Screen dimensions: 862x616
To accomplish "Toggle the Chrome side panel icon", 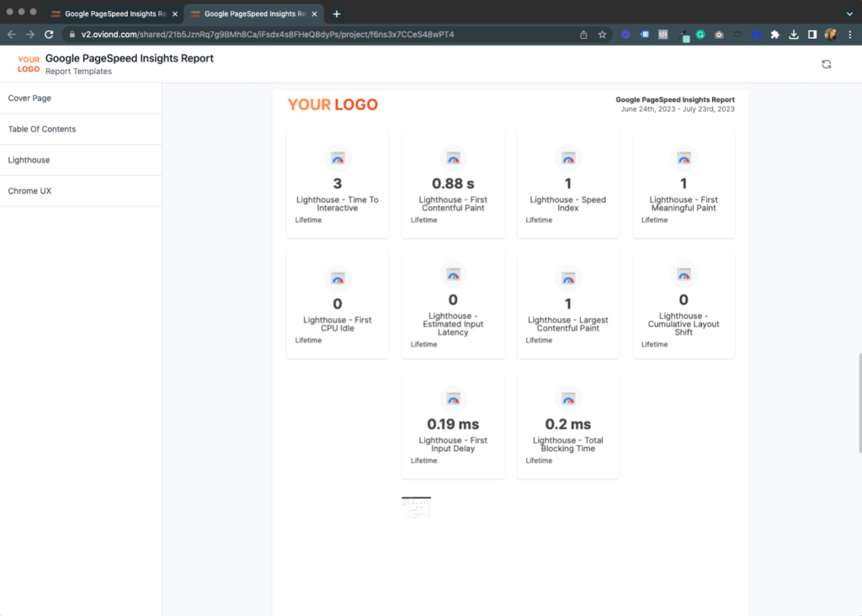I will [x=812, y=35].
